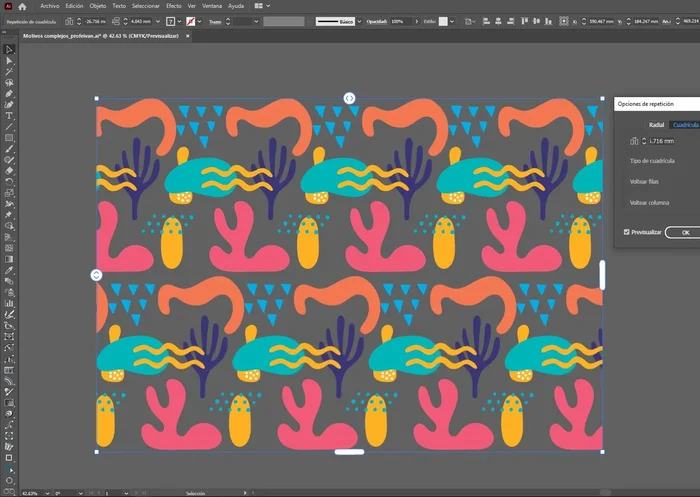The height and width of the screenshot is (497, 700).
Task: Select the Rectangle tool
Action: pyautogui.click(x=9, y=138)
